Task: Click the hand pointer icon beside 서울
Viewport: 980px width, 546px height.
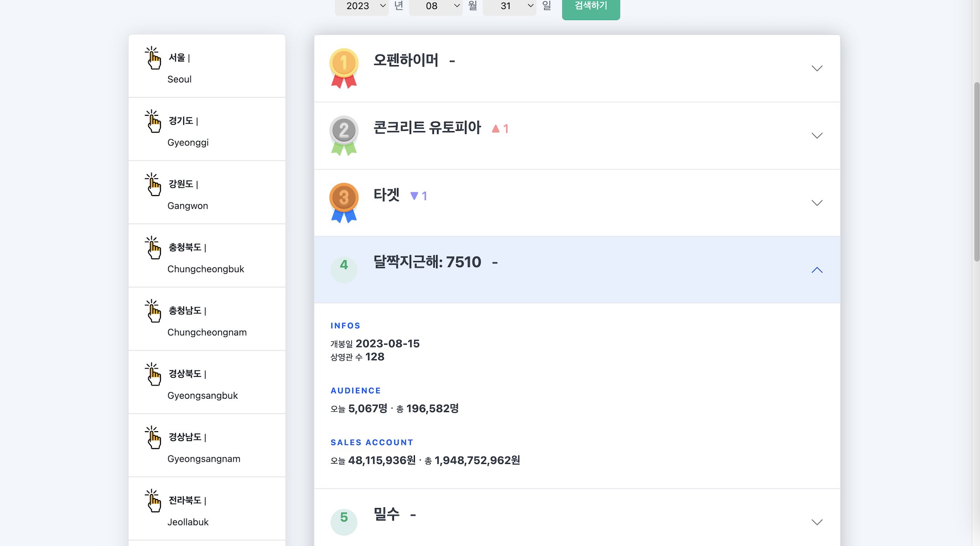Action: point(153,58)
